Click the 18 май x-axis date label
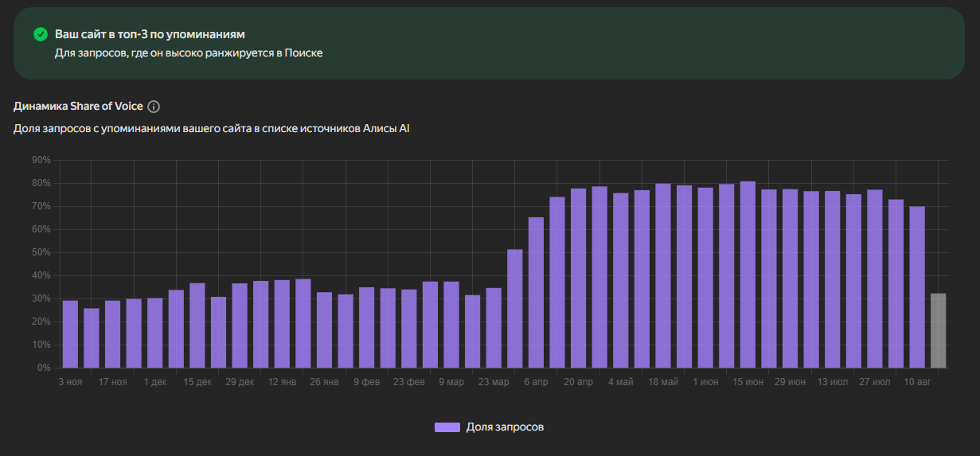Screen dimensions: 980x456 [x=663, y=382]
